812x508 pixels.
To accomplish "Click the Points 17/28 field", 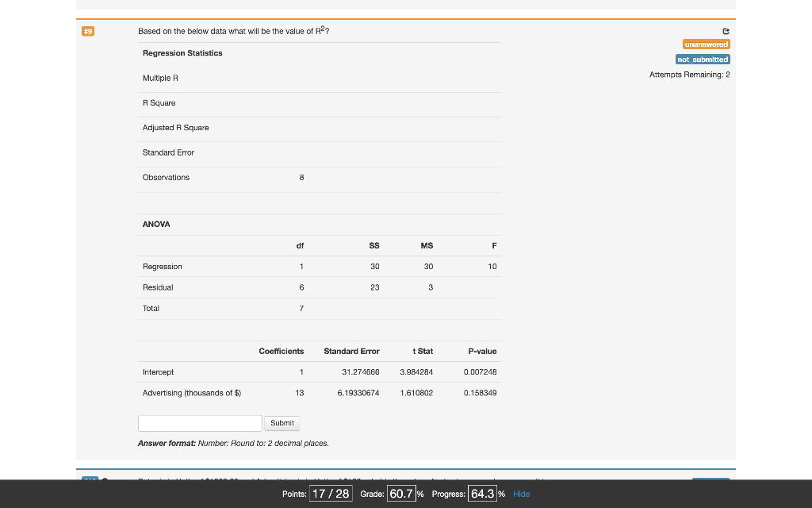I will pos(331,493).
